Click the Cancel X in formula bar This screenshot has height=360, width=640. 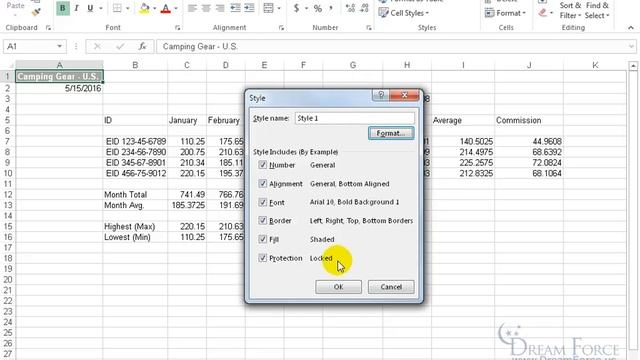97,47
